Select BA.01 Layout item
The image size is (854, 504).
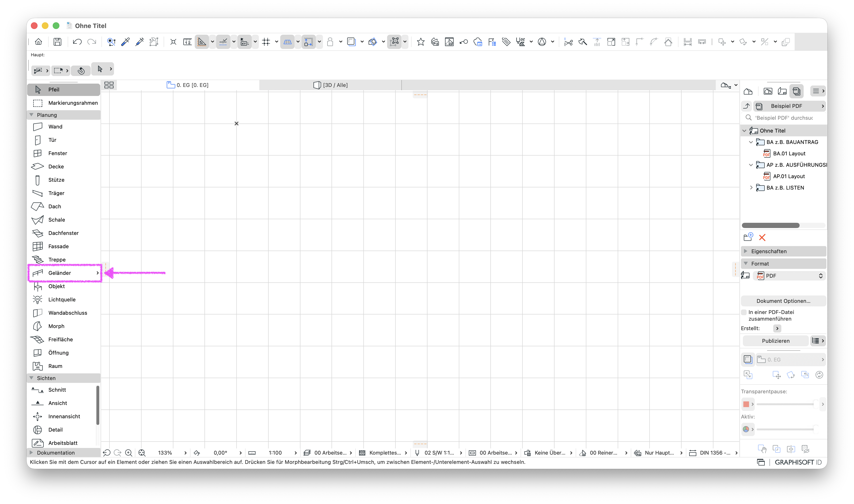click(789, 153)
